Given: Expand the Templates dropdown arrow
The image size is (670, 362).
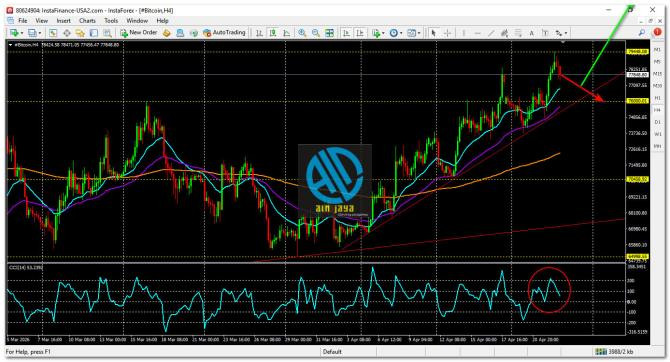Looking at the screenshot, I should pos(419,33).
